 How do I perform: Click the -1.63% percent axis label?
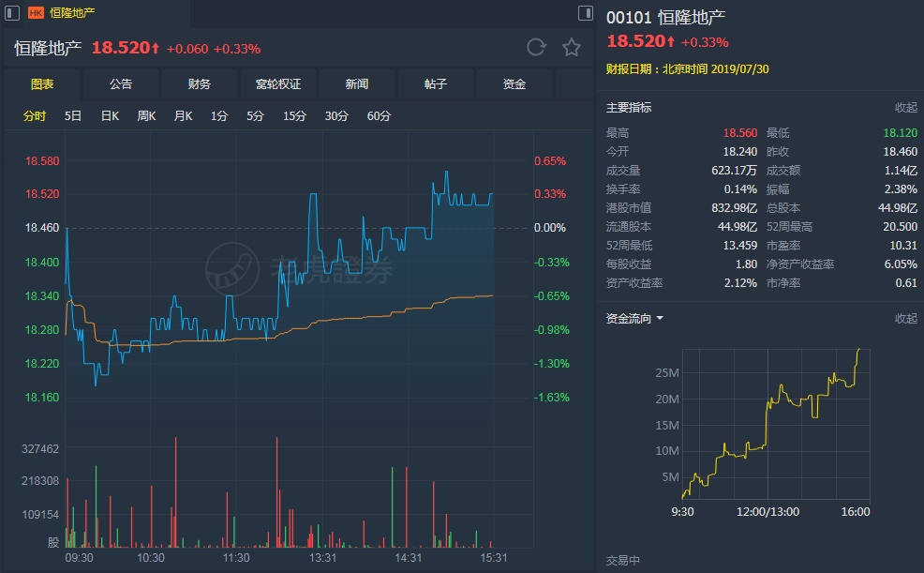coord(552,398)
